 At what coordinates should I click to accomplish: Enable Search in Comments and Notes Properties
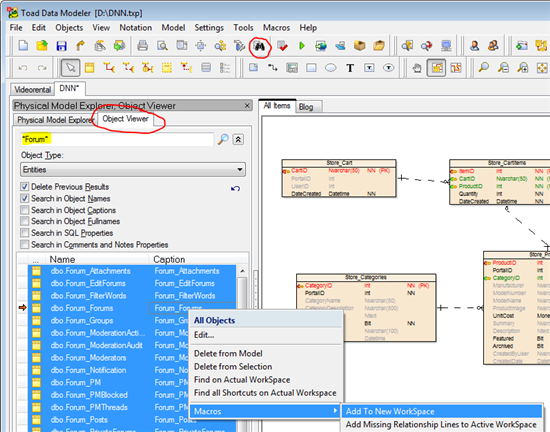click(25, 244)
